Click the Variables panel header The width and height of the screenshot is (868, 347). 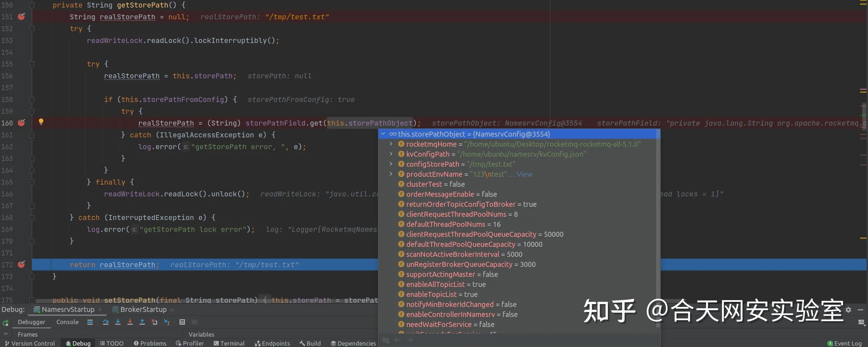(201, 334)
